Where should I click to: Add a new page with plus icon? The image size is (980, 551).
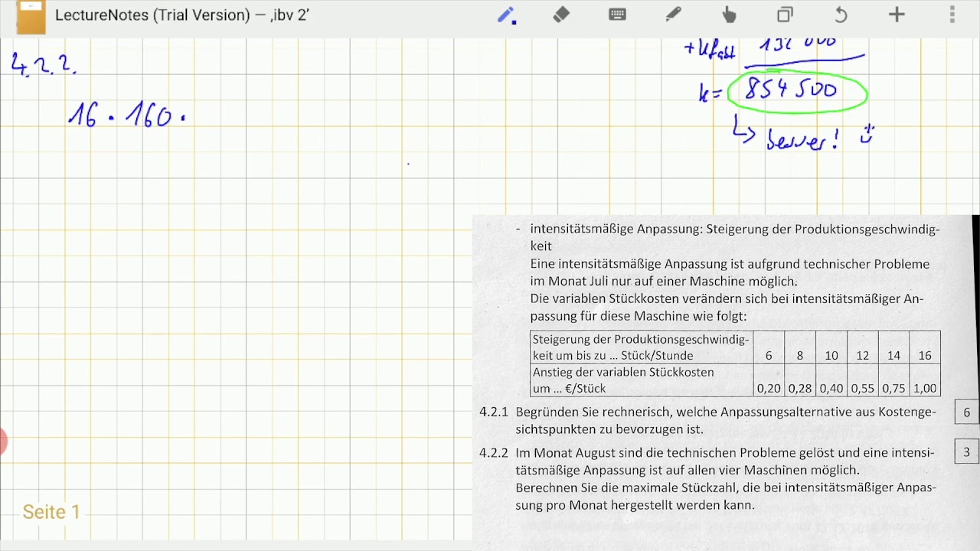pos(897,15)
